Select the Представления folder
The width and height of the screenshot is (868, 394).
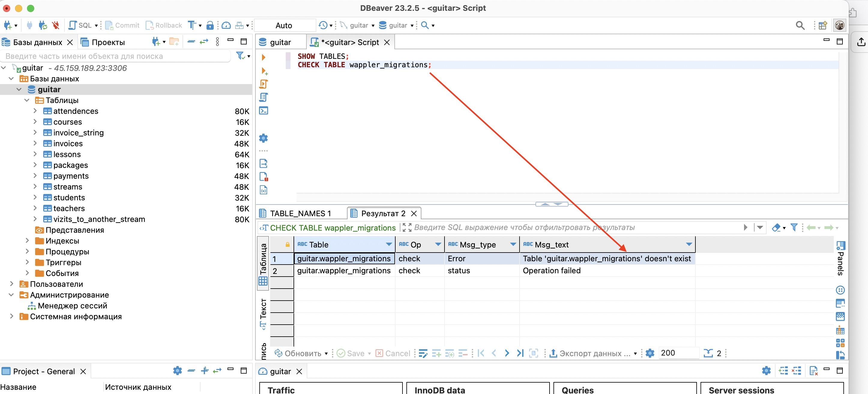[x=74, y=230]
